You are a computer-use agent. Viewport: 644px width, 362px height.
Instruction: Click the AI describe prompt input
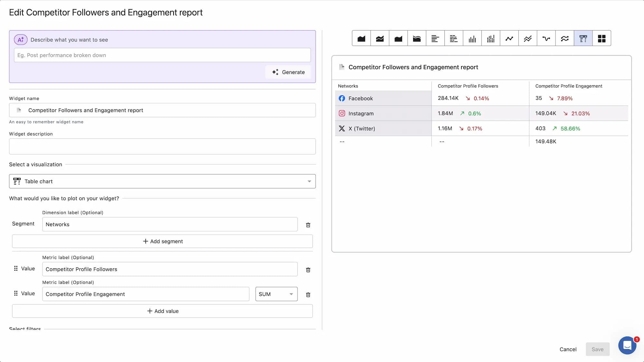pos(162,55)
